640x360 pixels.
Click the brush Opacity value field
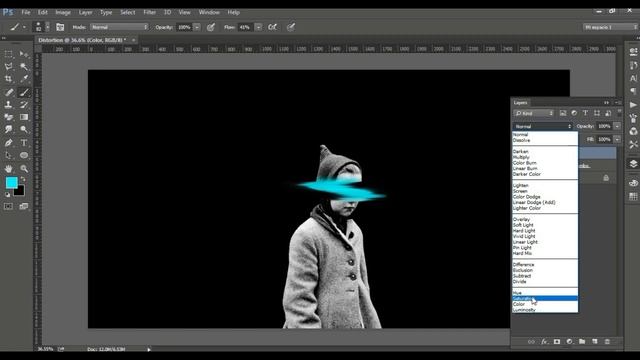coord(184,27)
